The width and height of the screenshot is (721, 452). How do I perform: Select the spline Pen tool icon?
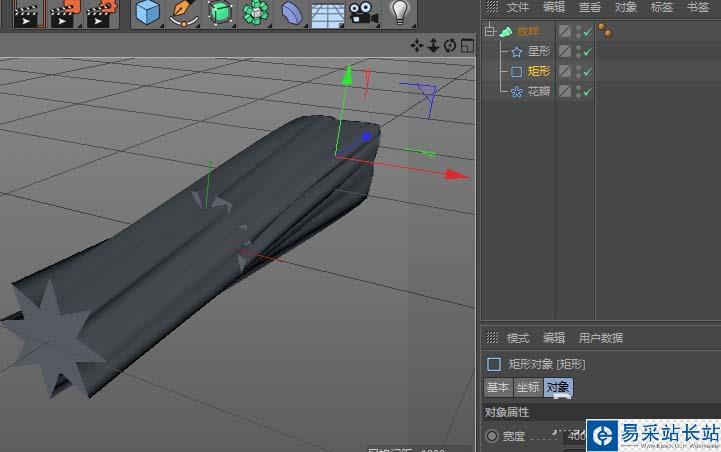click(x=183, y=12)
